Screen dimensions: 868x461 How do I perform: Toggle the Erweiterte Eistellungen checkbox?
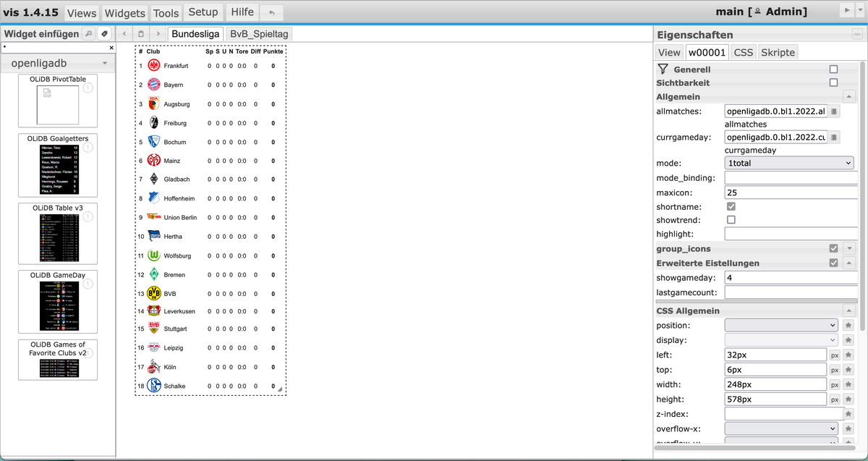tap(833, 263)
